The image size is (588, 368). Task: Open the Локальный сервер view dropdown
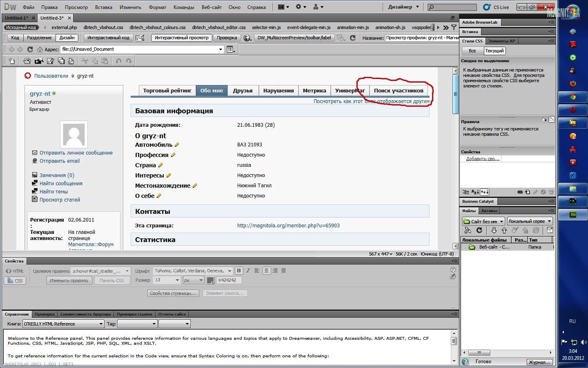point(530,221)
